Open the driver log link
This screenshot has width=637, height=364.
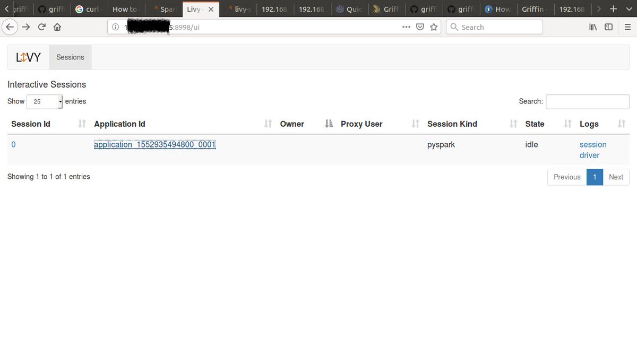pos(590,155)
